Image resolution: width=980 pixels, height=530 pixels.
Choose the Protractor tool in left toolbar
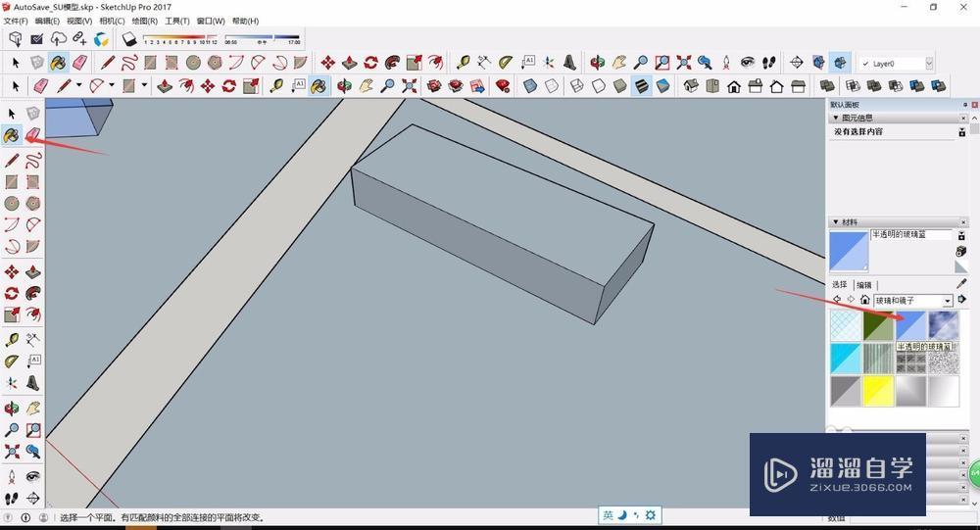coord(11,361)
